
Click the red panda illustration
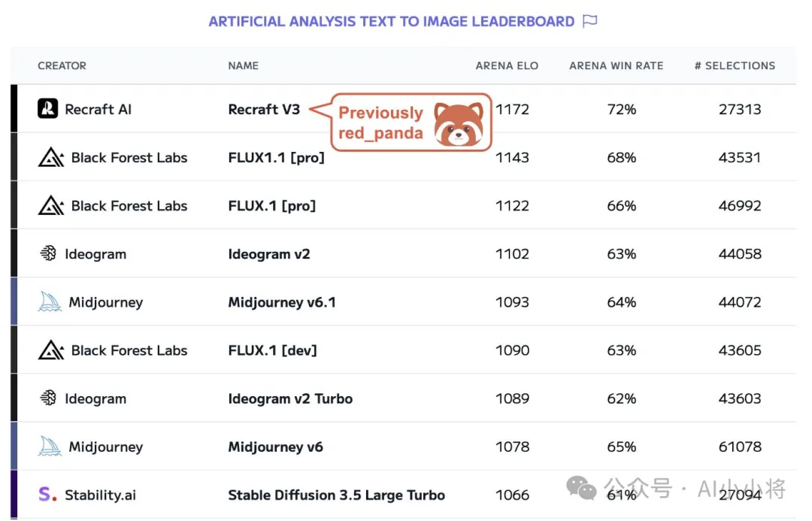459,124
